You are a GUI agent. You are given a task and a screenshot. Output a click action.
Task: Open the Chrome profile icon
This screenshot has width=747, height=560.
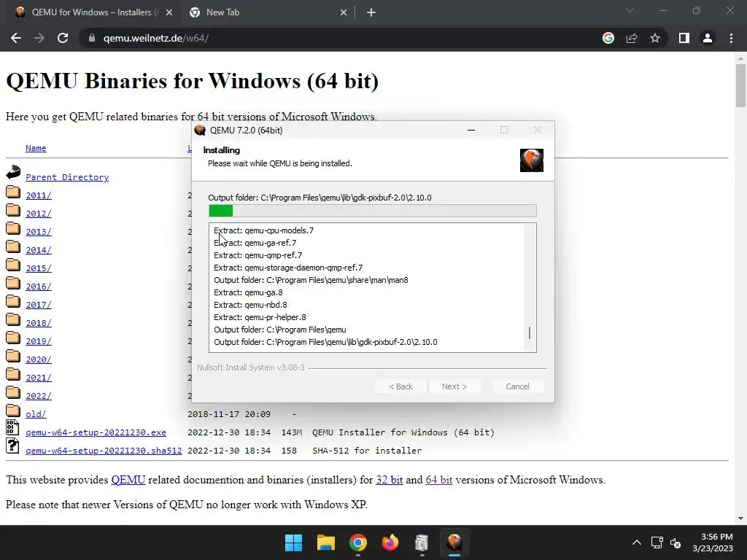point(708,38)
